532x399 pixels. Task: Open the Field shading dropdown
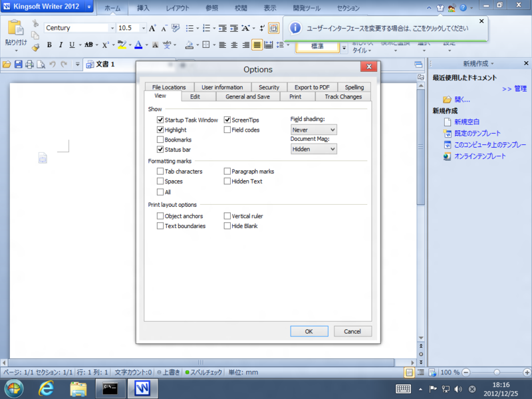point(314,130)
